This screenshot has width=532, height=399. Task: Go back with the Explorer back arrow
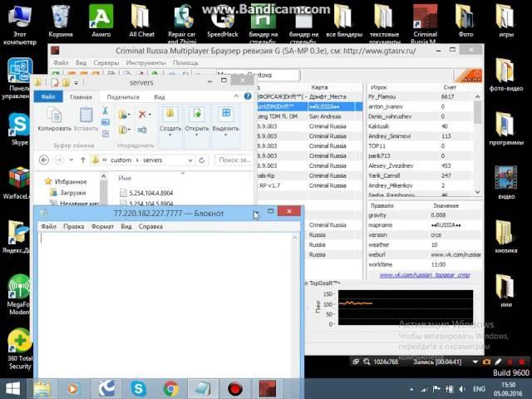point(44,160)
